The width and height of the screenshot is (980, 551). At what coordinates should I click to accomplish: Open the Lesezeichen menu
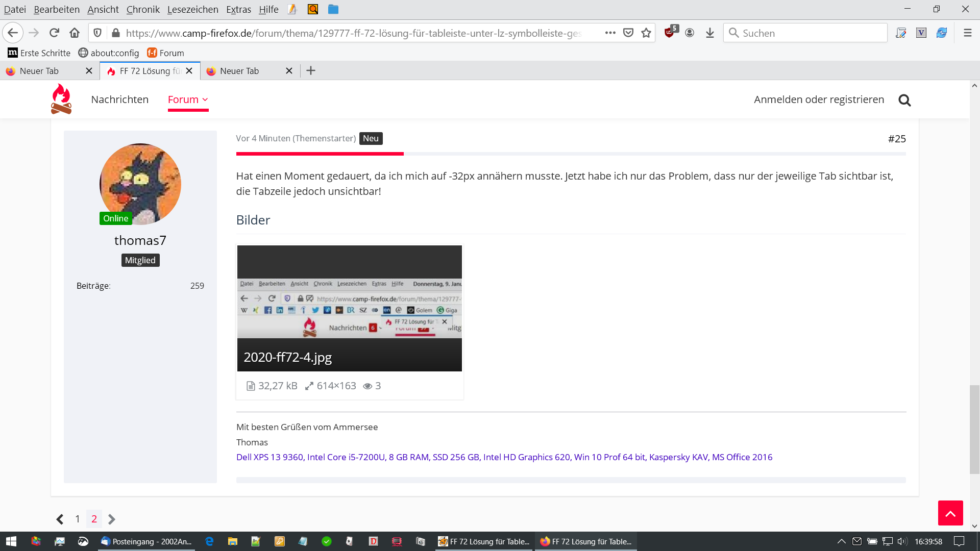[192, 9]
